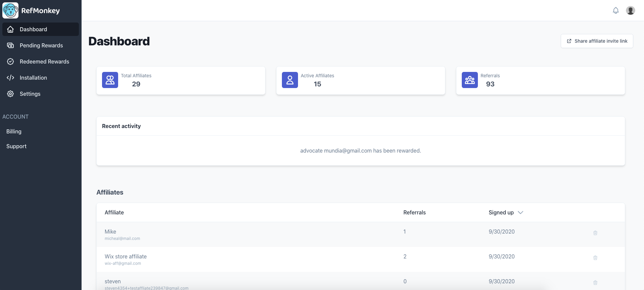Click Active Affiliates count 15
The height and width of the screenshot is (290, 644).
point(317,84)
